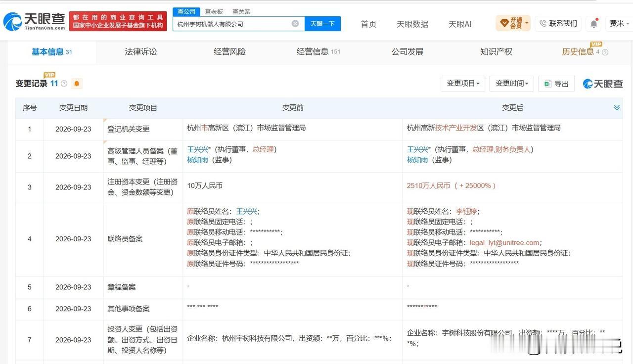Image resolution: width=633 pixels, height=364 pixels.
Task: Clear the search box with X icon
Action: coord(295,23)
